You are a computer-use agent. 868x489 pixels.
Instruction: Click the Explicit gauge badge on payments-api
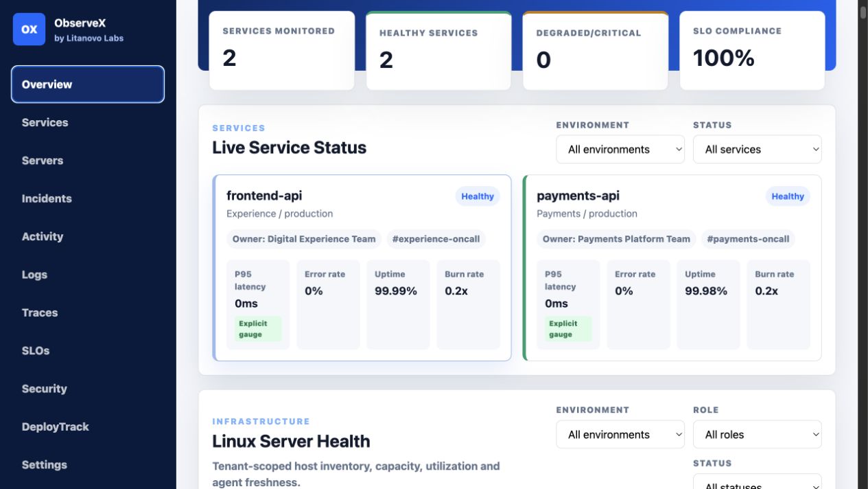[x=568, y=329]
